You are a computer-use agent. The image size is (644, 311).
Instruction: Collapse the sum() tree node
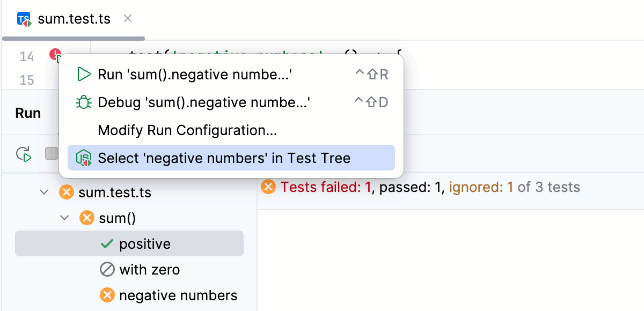[x=64, y=218]
